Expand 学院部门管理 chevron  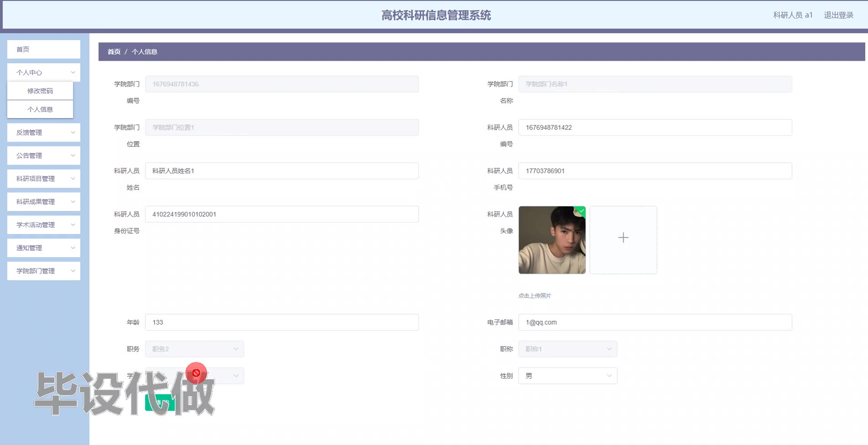point(73,271)
